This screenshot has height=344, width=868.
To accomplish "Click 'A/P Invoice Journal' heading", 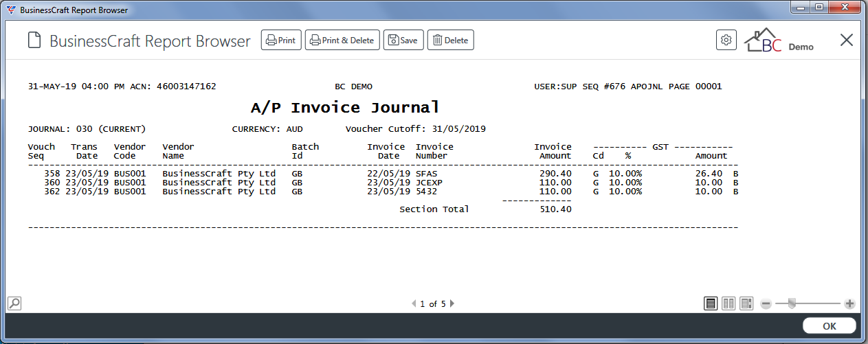I will [345, 108].
